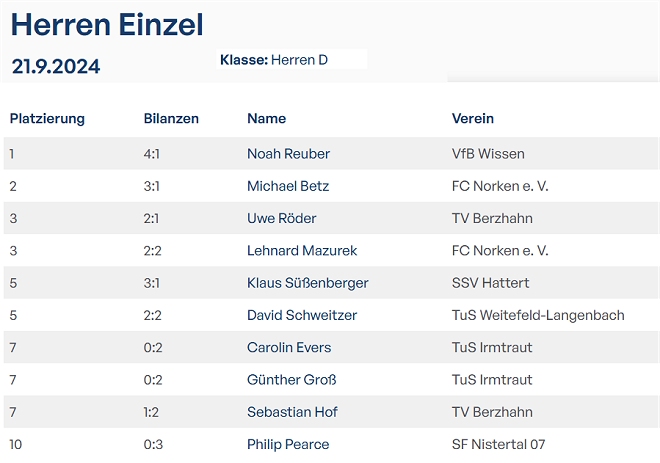Click the date 21.9.2024
Viewport: 660px width, 463px height.
[56, 67]
